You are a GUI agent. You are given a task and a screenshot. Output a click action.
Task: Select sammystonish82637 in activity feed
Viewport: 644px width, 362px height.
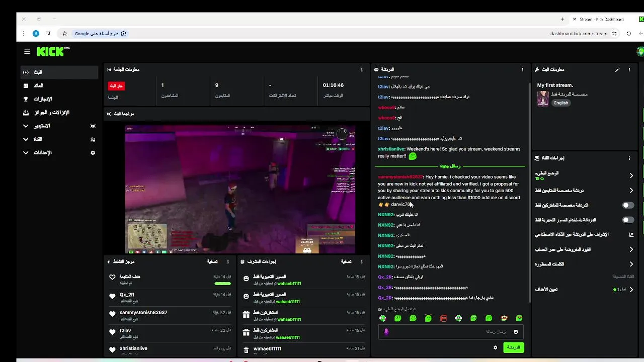point(143,313)
